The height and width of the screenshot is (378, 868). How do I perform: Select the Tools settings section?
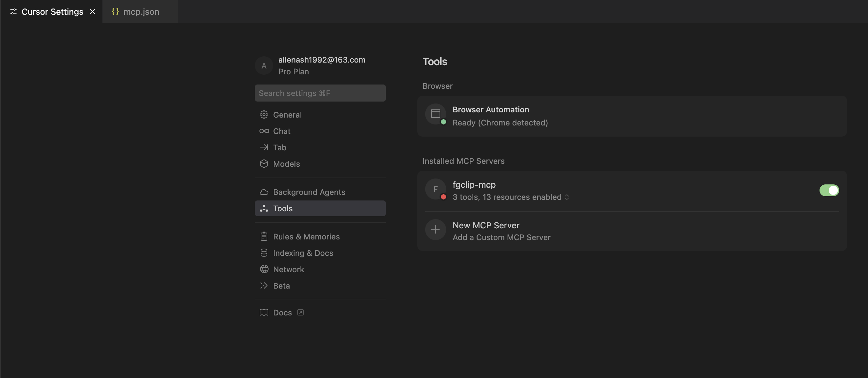[x=320, y=208]
